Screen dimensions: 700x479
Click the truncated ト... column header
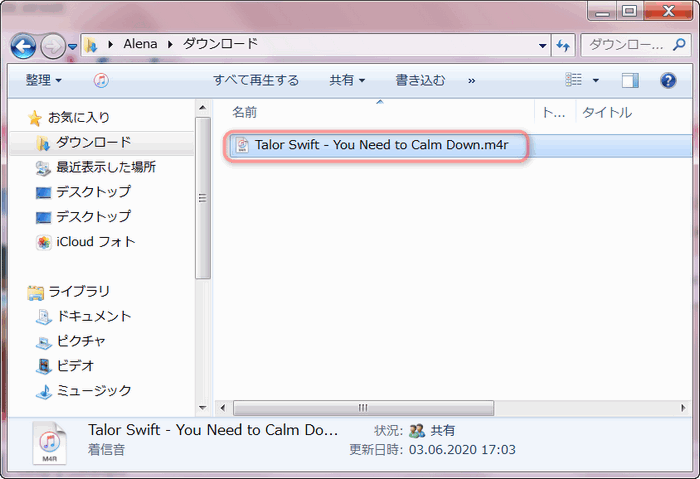555,112
